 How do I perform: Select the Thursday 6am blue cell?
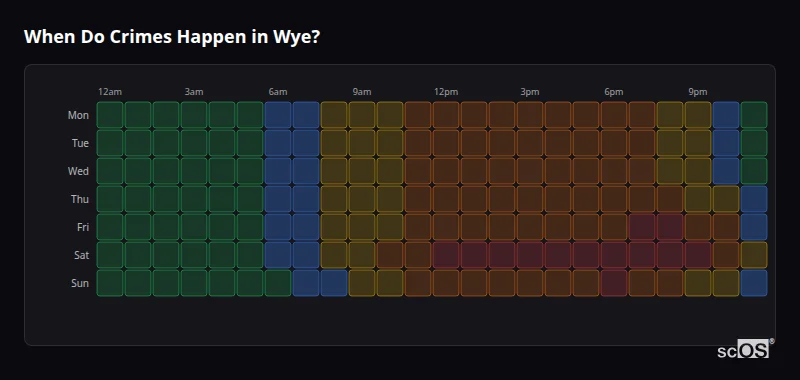pos(278,199)
